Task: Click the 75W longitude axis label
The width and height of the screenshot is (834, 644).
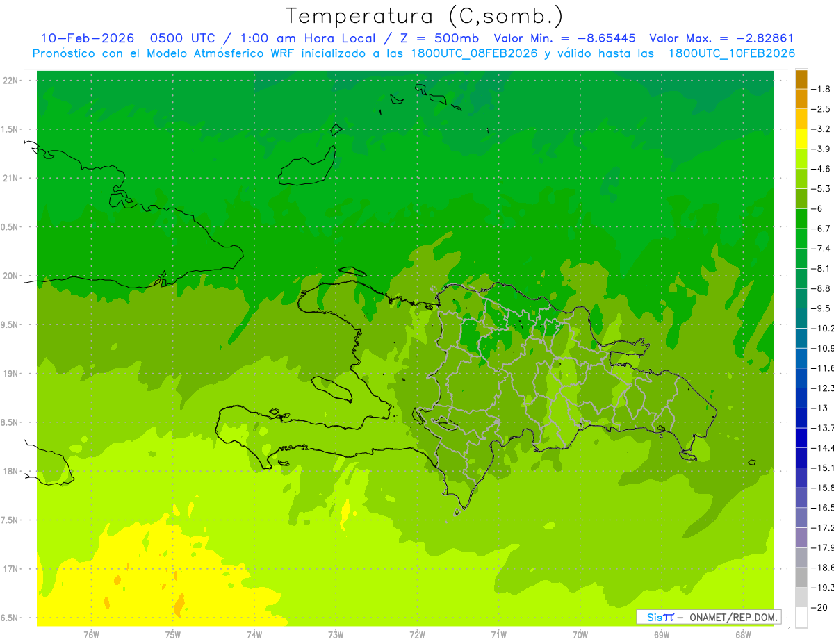Action: [x=173, y=635]
